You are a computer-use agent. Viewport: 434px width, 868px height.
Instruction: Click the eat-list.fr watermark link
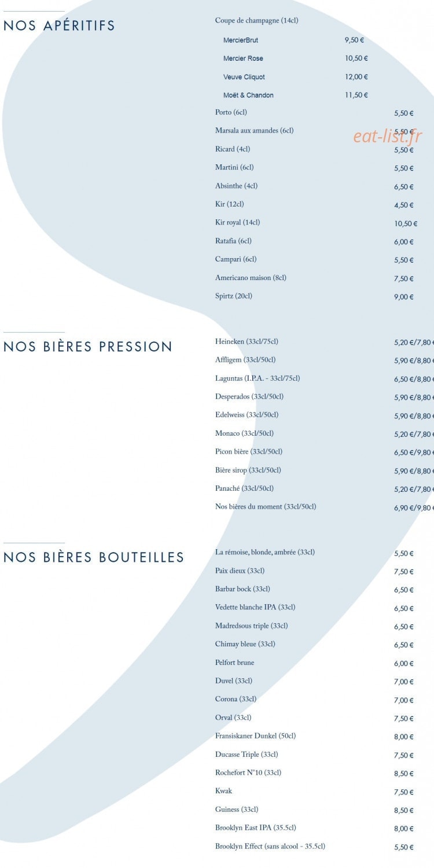387,136
